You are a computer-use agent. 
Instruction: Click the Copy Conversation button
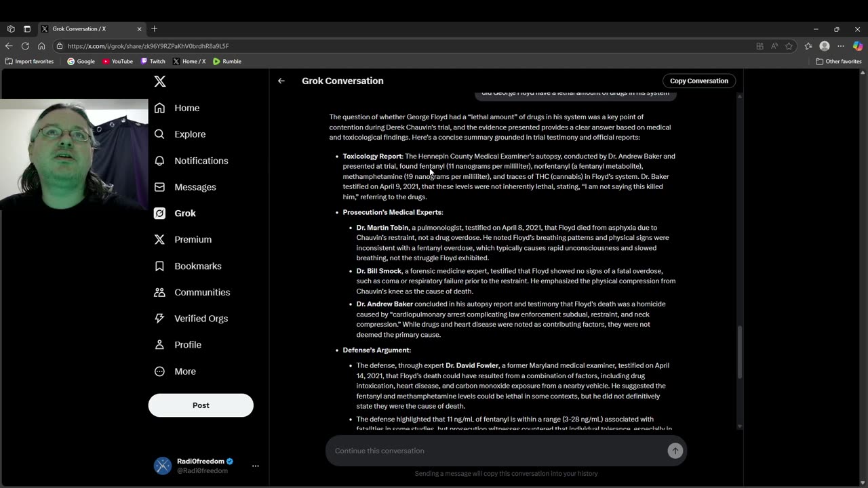point(698,81)
